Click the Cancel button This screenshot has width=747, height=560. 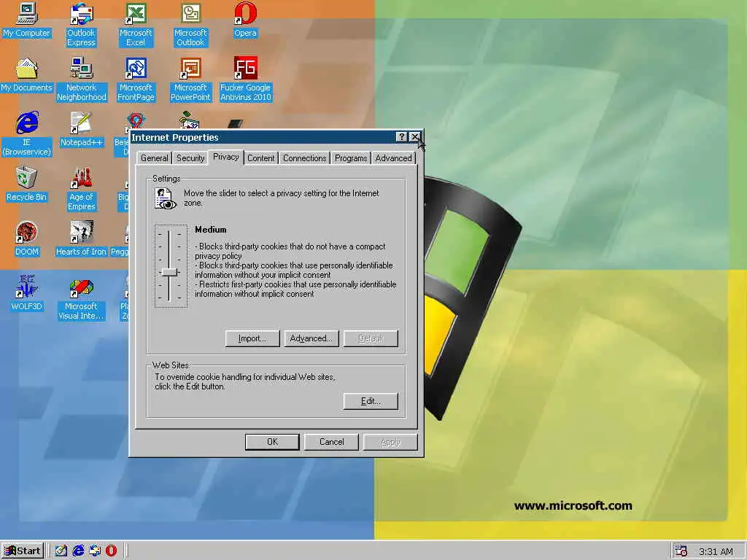coord(332,442)
